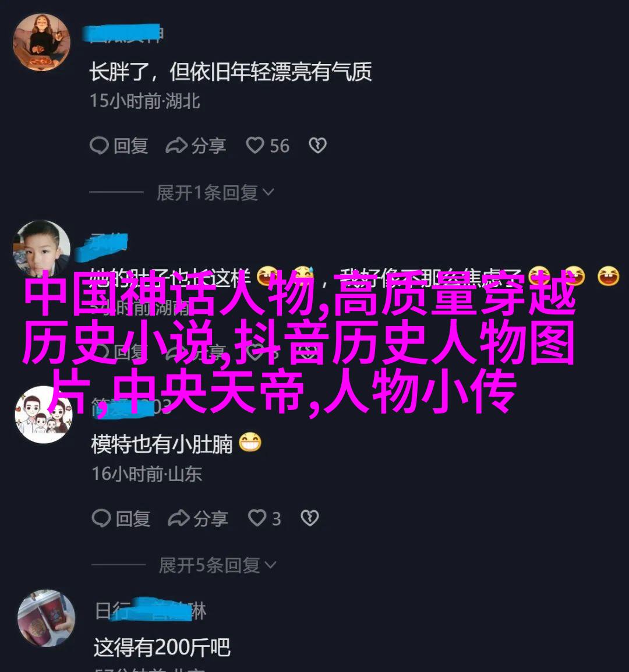Like the comment with 3 likes
The width and height of the screenshot is (629, 672).
coord(264,519)
